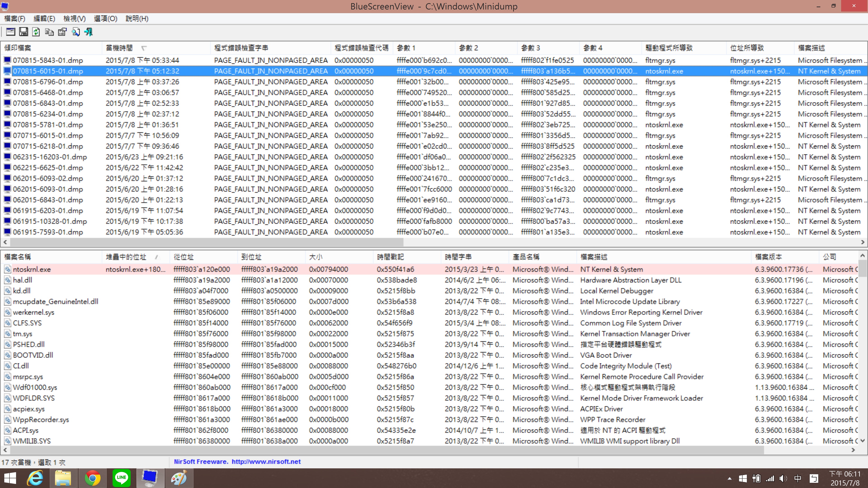The height and width of the screenshot is (488, 868).
Task: Sort by 程式錯誤檢查字串 column header
Action: click(271, 48)
